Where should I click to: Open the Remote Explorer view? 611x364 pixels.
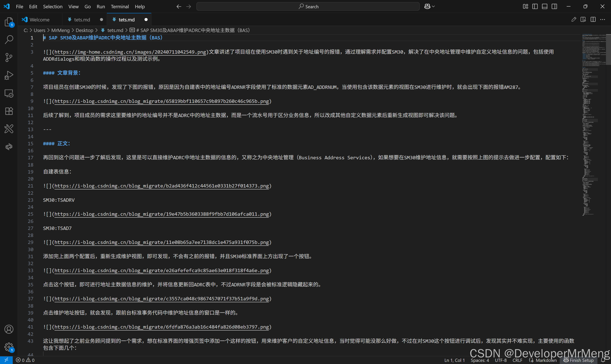(9, 93)
